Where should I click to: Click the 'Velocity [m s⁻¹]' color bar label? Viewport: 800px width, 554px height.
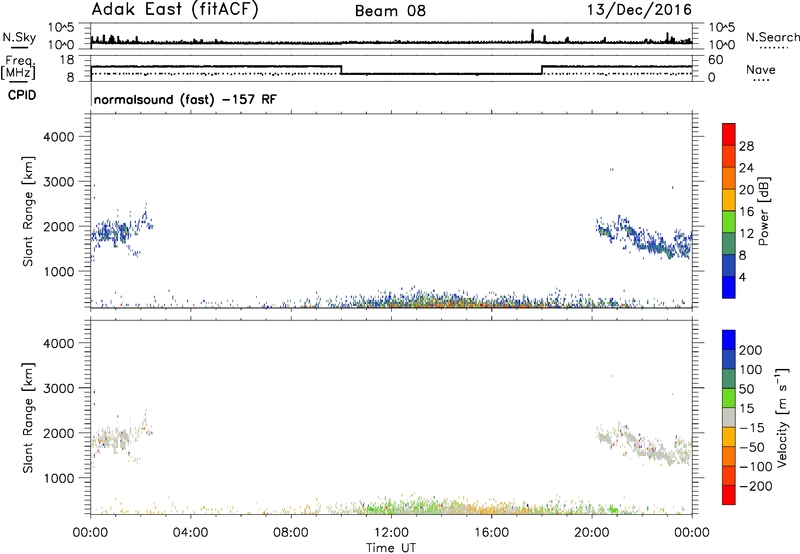coord(782,417)
